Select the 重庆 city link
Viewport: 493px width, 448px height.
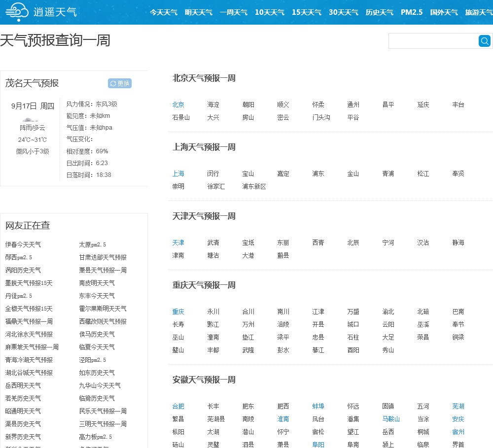click(x=178, y=312)
